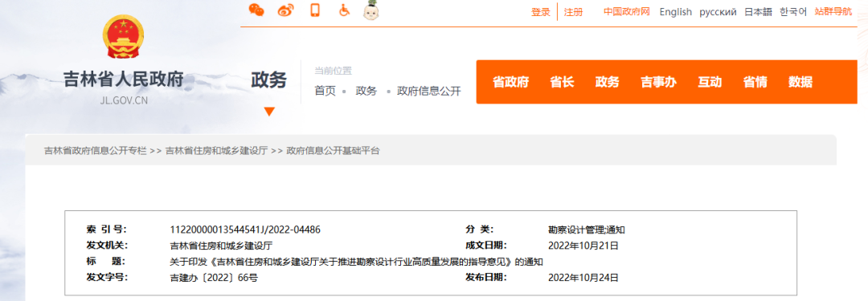Open 吉林省住房和城乡建设厅 breadcrumb

pos(216,151)
